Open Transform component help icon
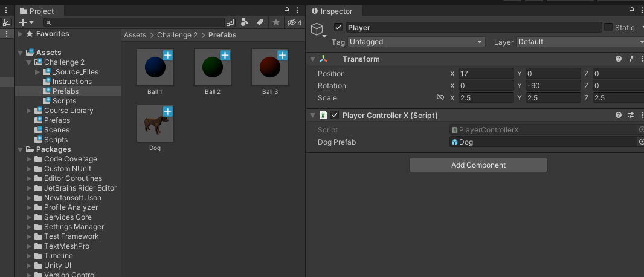 (x=619, y=59)
